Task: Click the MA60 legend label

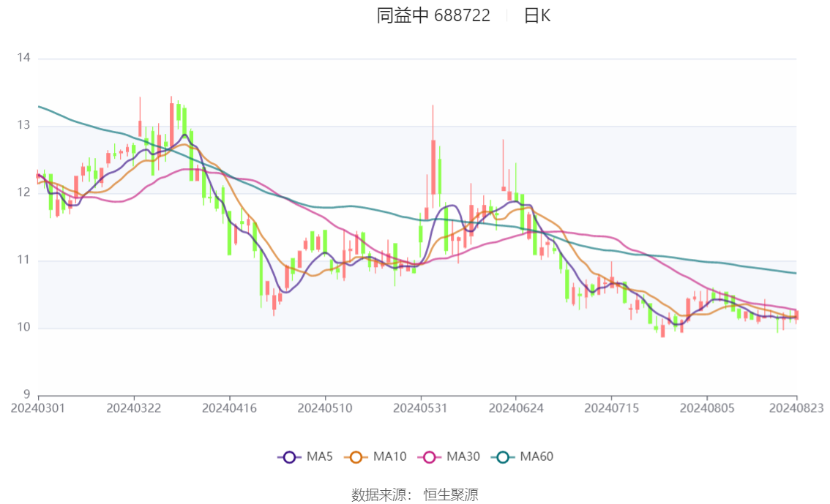Action: click(x=536, y=457)
